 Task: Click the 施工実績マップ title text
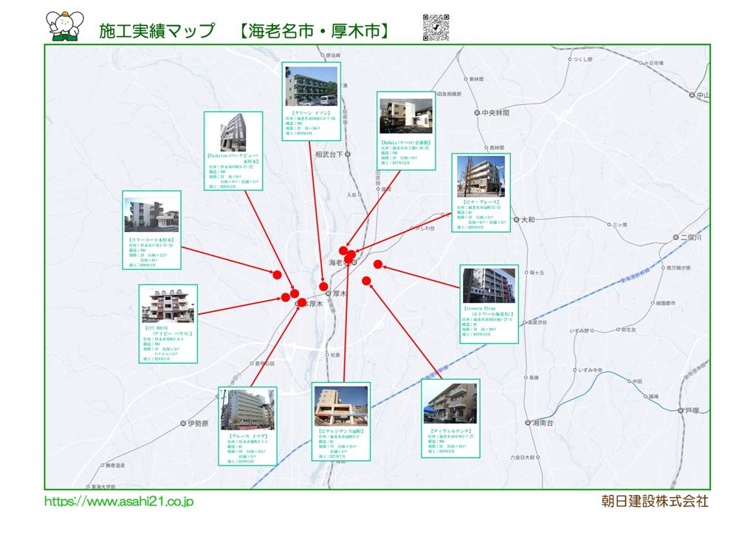(x=157, y=31)
